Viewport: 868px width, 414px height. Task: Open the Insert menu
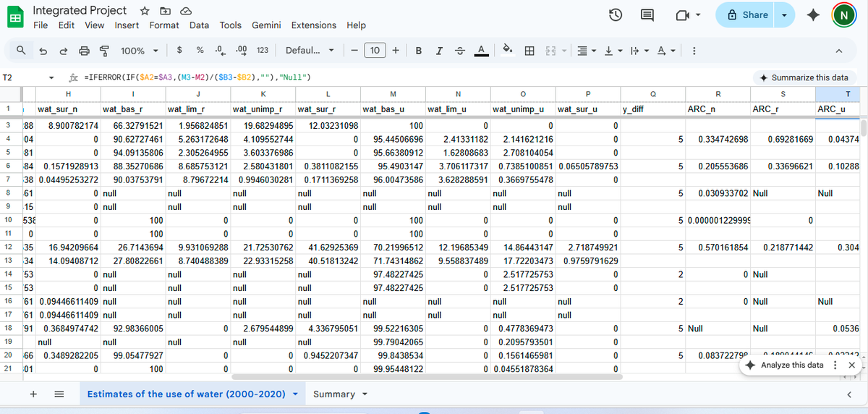tap(127, 25)
